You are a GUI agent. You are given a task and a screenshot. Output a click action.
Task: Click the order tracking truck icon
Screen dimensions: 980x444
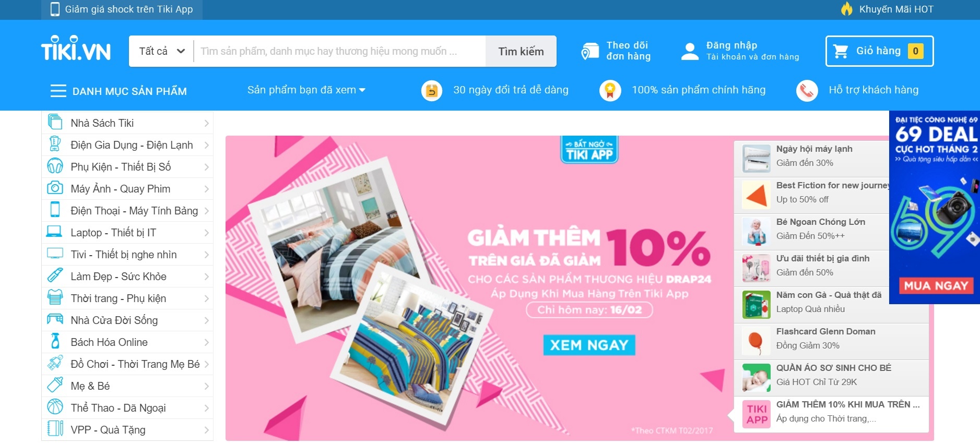pos(590,51)
